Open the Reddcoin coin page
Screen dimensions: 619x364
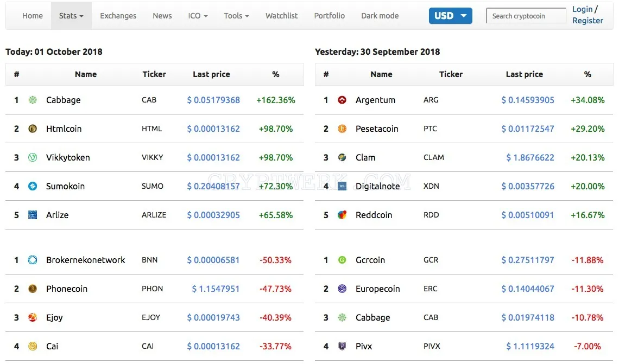point(374,215)
